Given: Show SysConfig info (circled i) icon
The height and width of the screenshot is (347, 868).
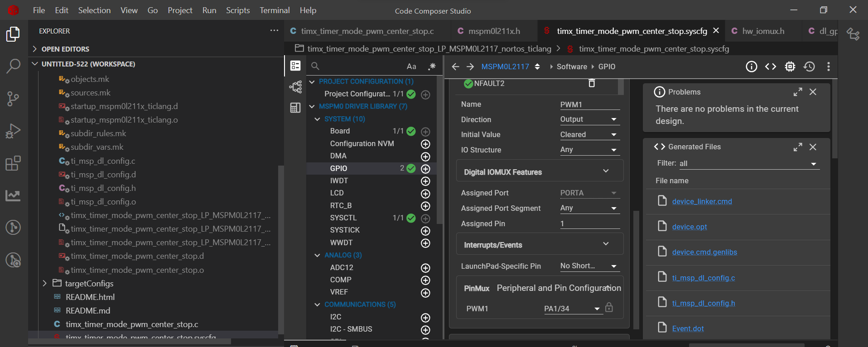Looking at the screenshot, I should point(752,67).
